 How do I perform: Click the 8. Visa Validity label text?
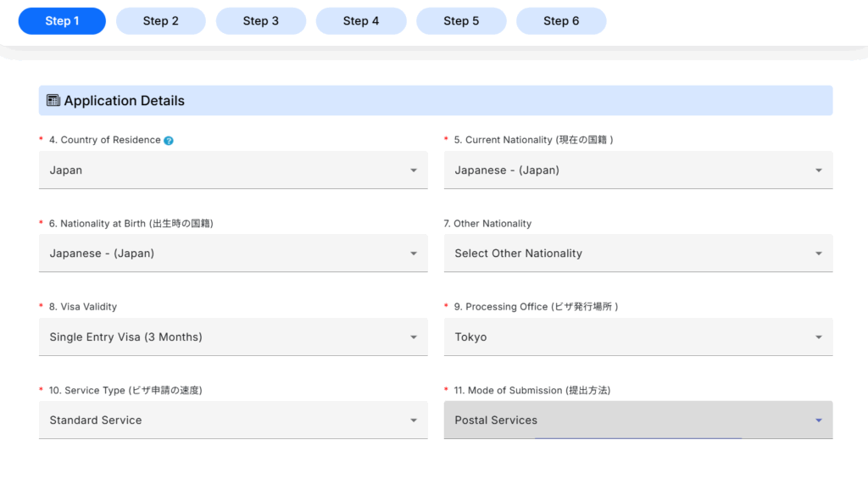click(x=82, y=307)
